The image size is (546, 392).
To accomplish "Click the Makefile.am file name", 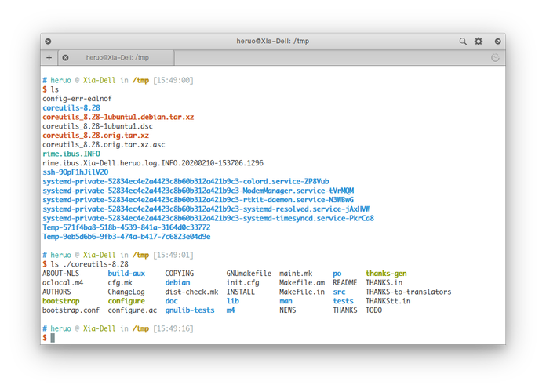I will pyautogui.click(x=302, y=283).
